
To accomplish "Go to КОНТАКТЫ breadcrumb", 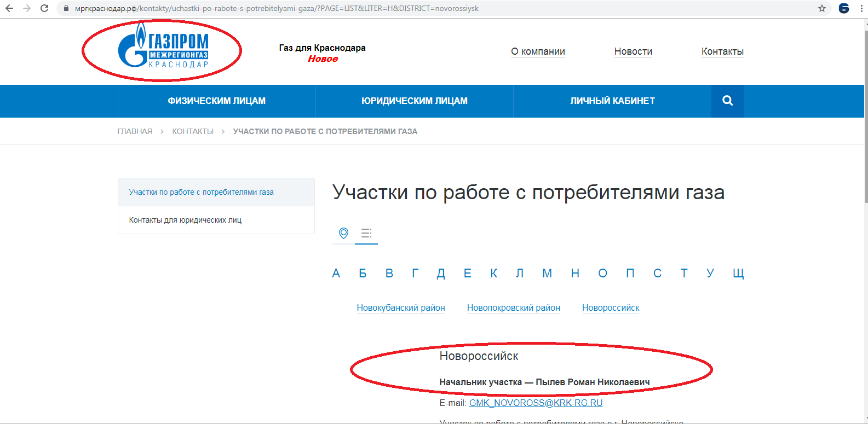I will coord(193,131).
